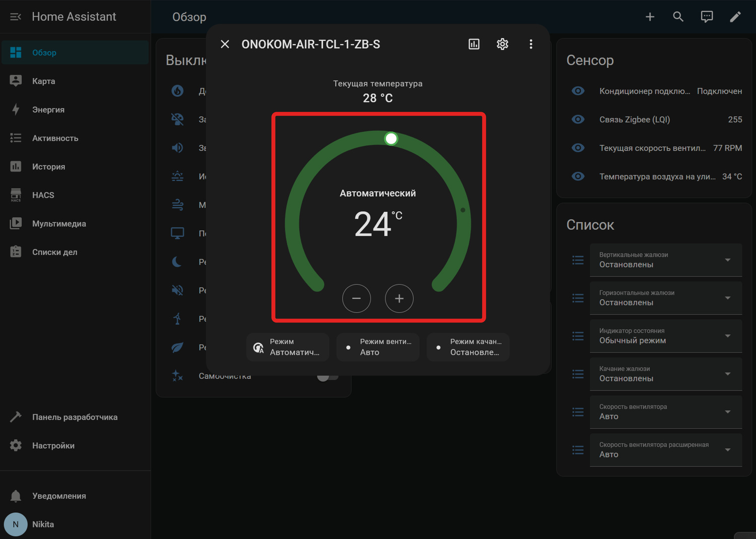Open Энергия in the sidebar
Image resolution: width=756 pixels, height=539 pixels.
[75, 109]
